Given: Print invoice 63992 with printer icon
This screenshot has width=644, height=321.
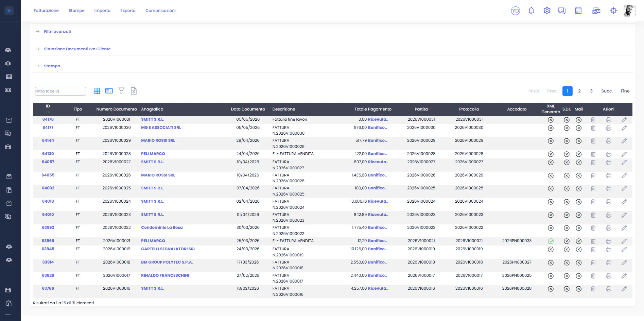Looking at the screenshot, I should point(608,228).
